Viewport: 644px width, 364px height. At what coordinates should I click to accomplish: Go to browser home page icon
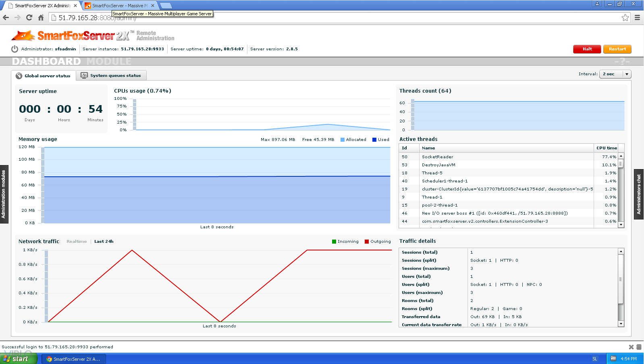pos(41,17)
